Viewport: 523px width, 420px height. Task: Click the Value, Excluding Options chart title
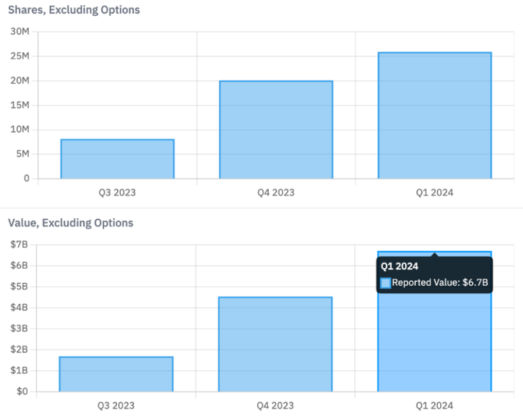[71, 223]
